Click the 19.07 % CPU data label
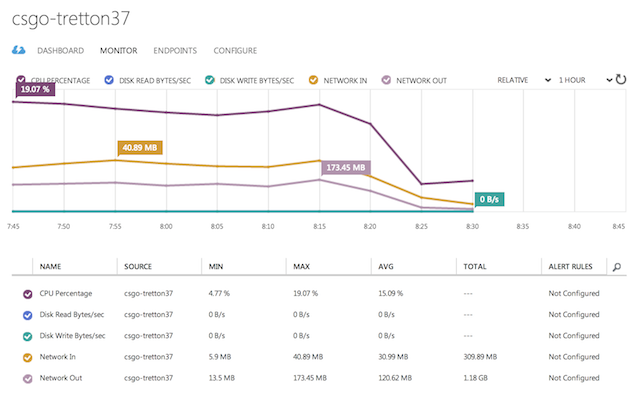 coord(35,89)
